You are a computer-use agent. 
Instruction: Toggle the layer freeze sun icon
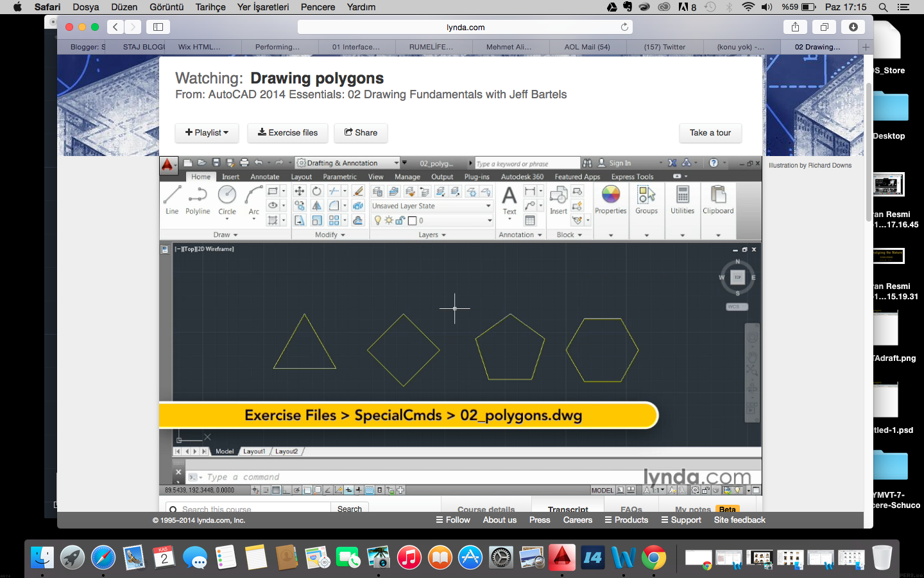(389, 220)
